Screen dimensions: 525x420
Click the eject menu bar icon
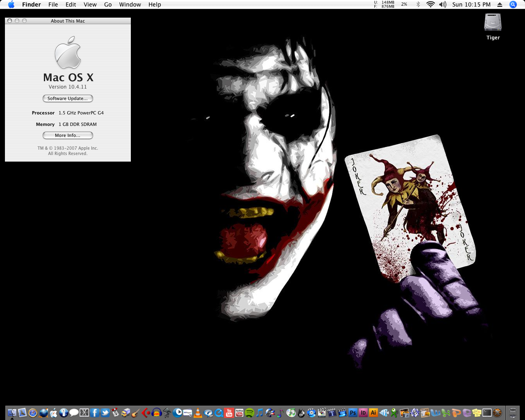point(500,5)
